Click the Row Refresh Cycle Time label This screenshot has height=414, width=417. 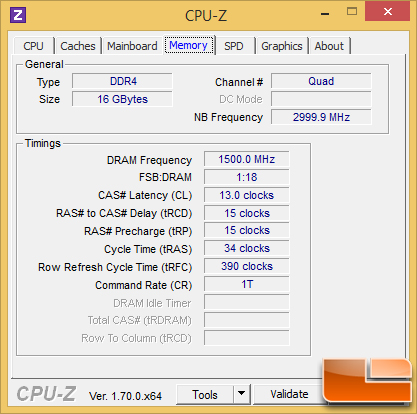(x=115, y=267)
